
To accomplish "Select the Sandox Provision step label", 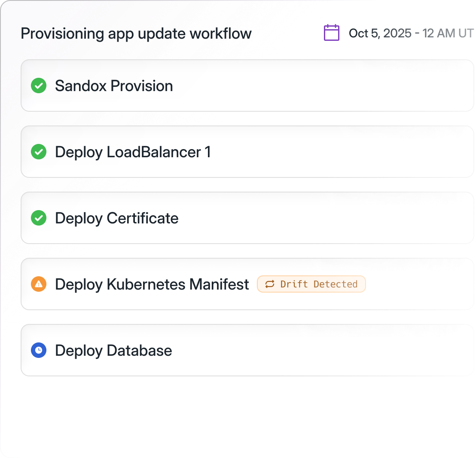I will tap(114, 86).
